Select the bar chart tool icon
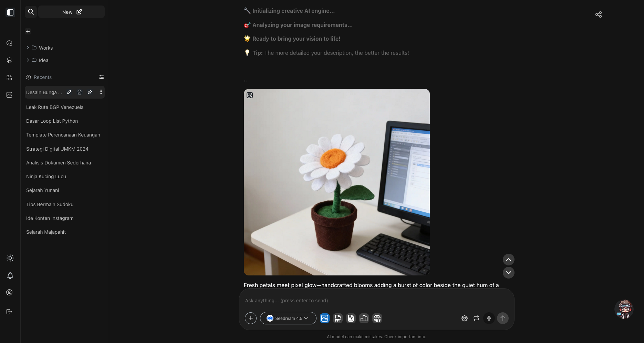Screen dimensions: 644x343 click(x=364, y=318)
